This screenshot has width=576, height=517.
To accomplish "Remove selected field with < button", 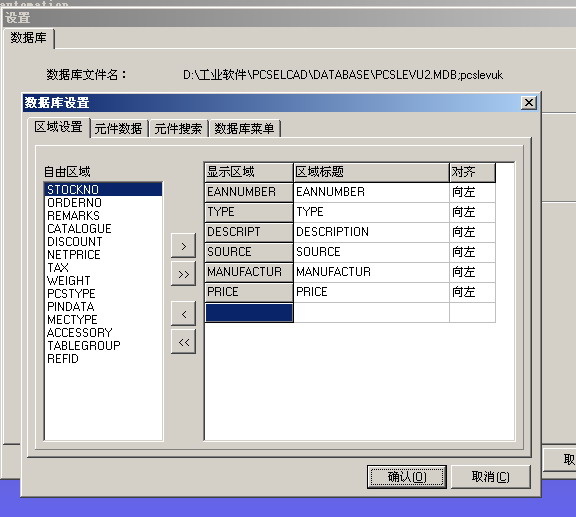I will (183, 314).
